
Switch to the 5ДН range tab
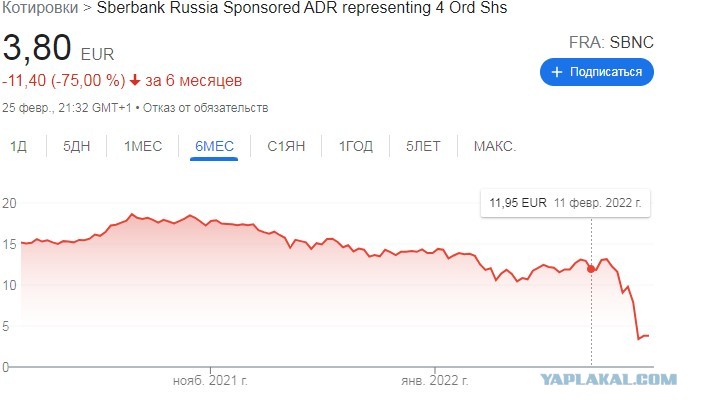(x=77, y=146)
